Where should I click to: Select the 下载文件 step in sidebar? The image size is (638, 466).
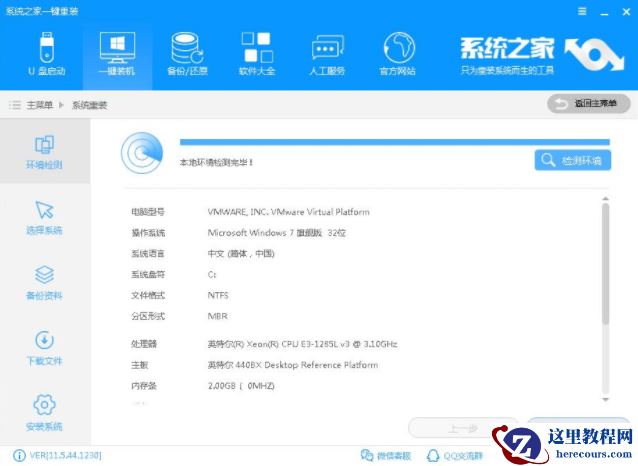tap(44, 348)
